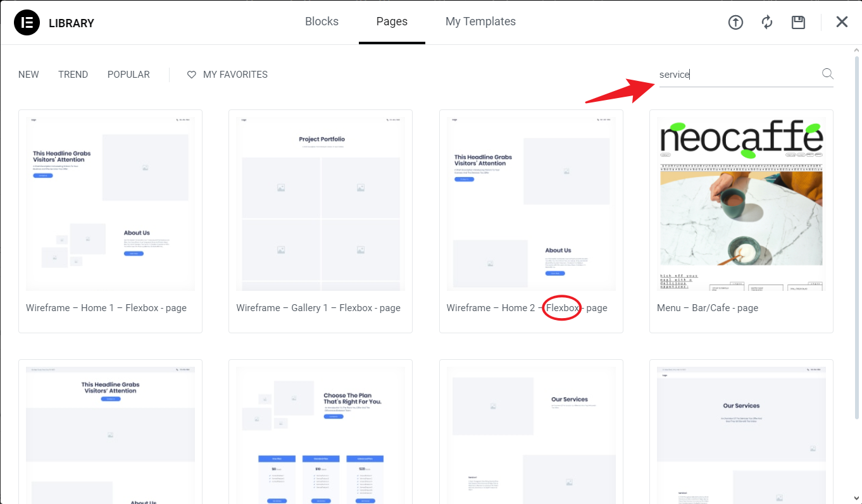
Task: Select the Choose The Plan pricing template
Action: click(320, 435)
